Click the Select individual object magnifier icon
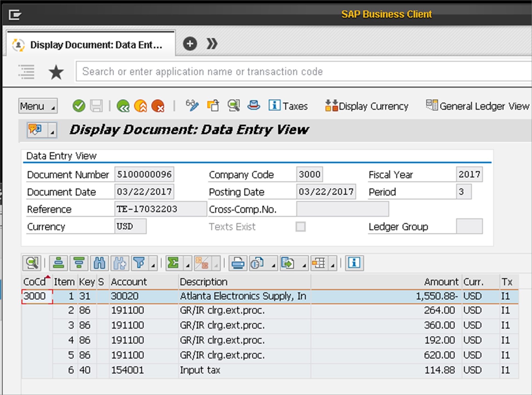 coord(234,106)
